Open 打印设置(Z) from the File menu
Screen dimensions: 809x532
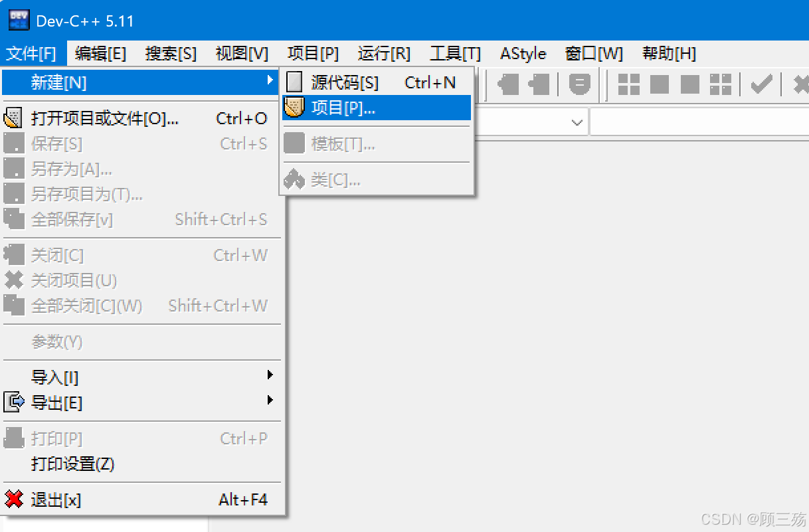(141, 464)
